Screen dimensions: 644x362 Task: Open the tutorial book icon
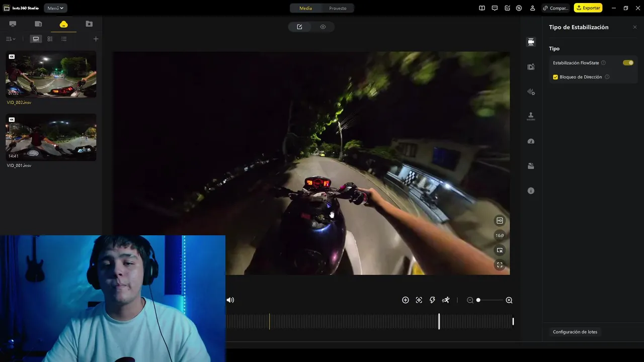[481, 8]
